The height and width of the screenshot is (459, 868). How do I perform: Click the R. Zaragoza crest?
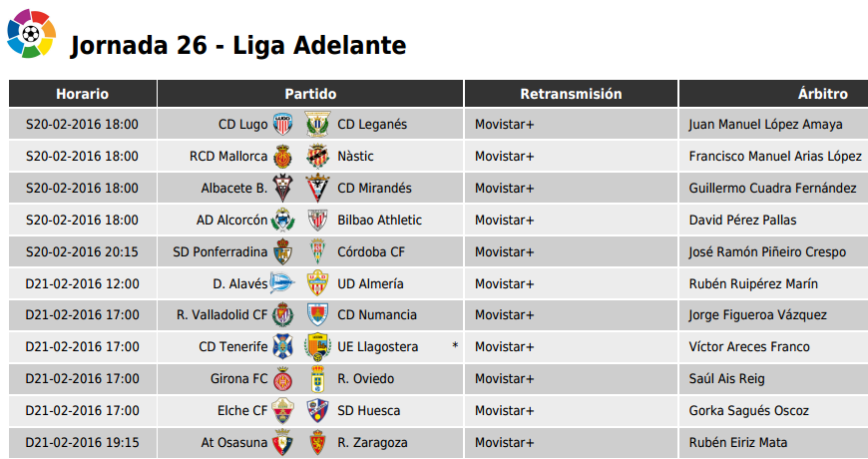coord(317,442)
